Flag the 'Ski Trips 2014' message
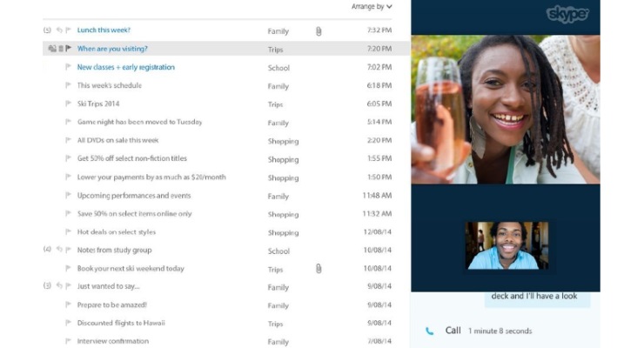The image size is (644, 348). [69, 104]
